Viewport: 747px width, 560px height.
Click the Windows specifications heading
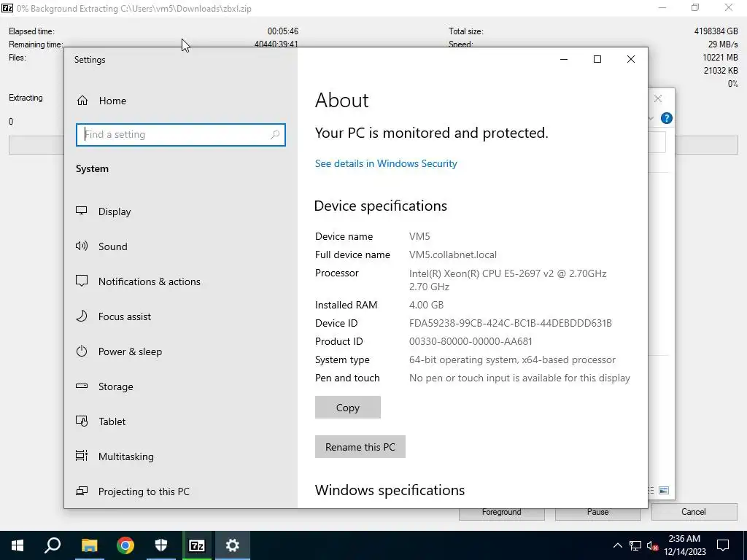(390, 490)
